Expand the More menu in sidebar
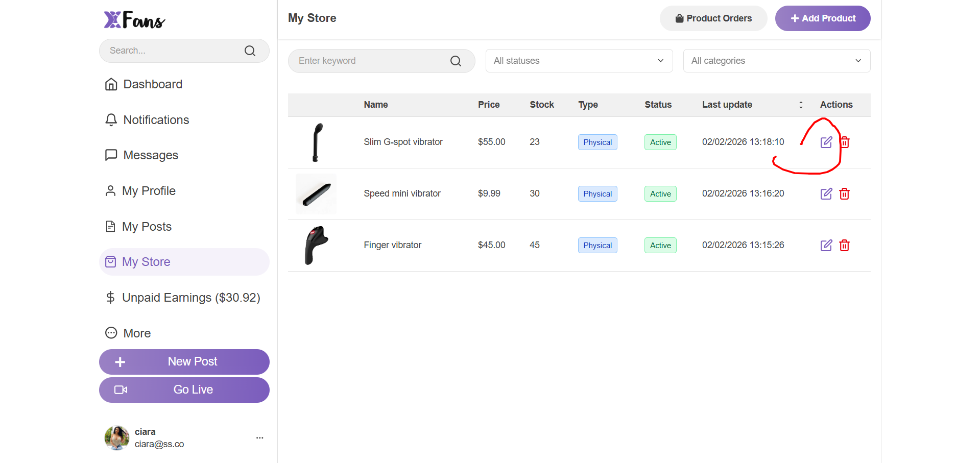Image resolution: width=980 pixels, height=463 pixels. (x=128, y=333)
